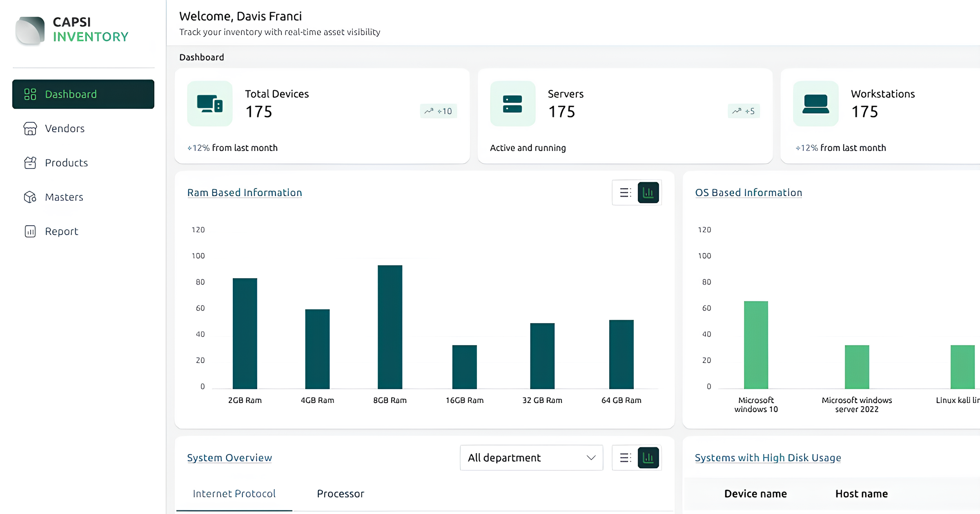Viewport: 980px width, 514px height.
Task: Click the Products box icon
Action: click(x=30, y=163)
